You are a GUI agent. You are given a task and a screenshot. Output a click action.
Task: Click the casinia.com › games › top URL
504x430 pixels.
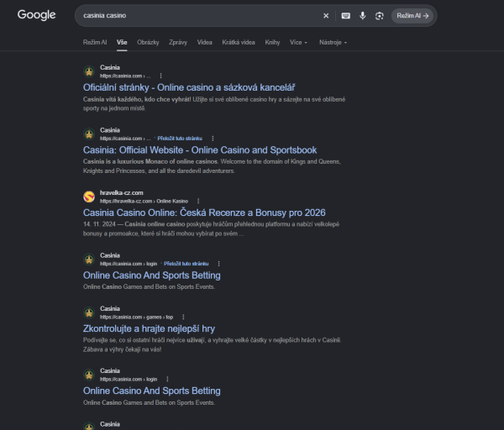pyautogui.click(x=136, y=317)
